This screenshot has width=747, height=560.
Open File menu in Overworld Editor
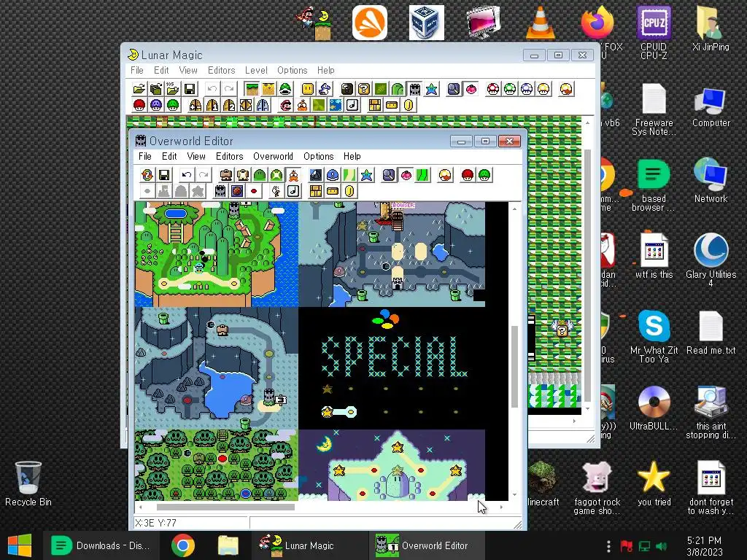pos(145,156)
